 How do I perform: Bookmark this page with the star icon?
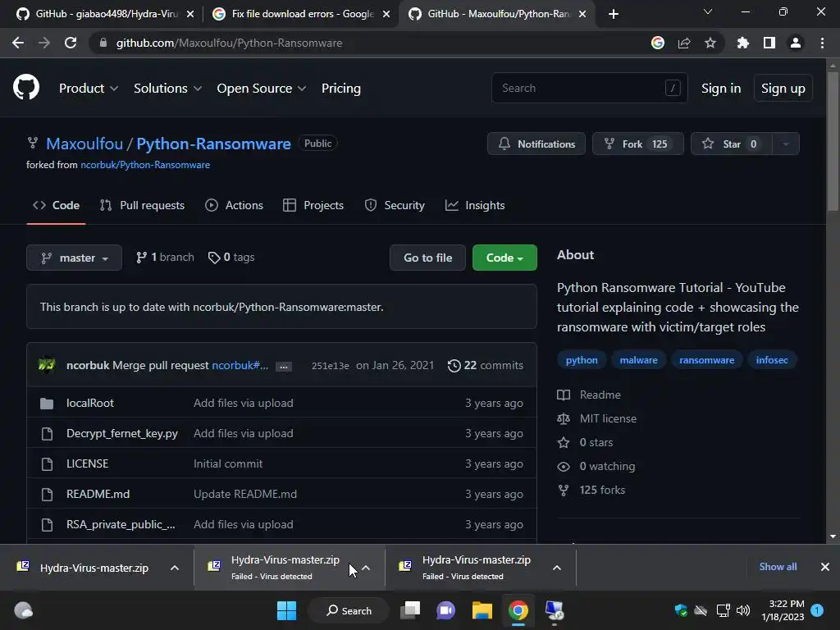710,43
